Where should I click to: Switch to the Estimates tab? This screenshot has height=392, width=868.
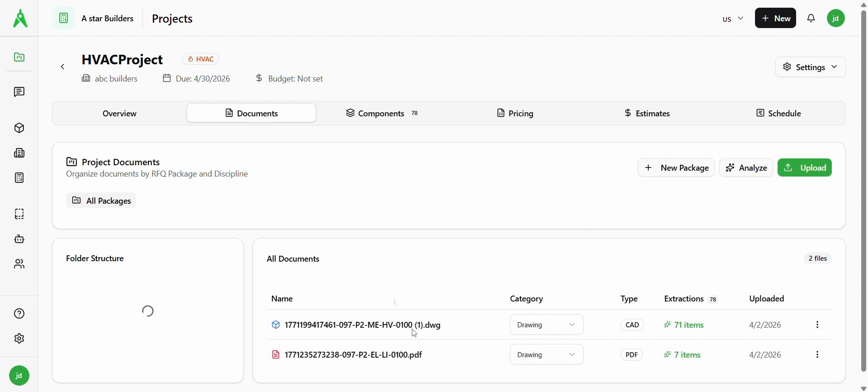coord(647,113)
